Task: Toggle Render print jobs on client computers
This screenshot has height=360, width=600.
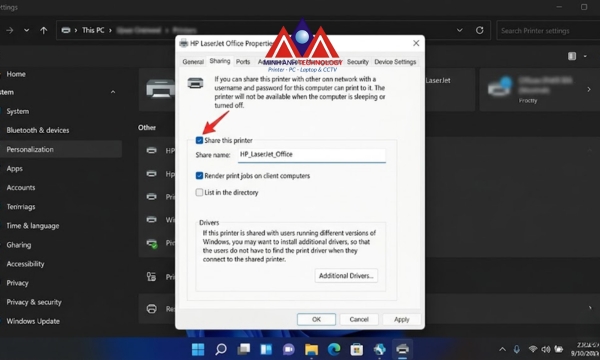Action: [199, 176]
